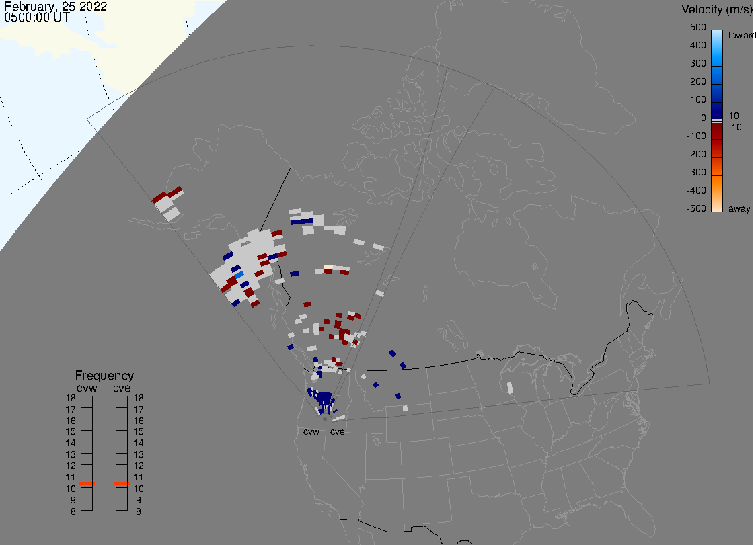
Task: Click the dense navy data cluster near the radar station
Action: (324, 399)
